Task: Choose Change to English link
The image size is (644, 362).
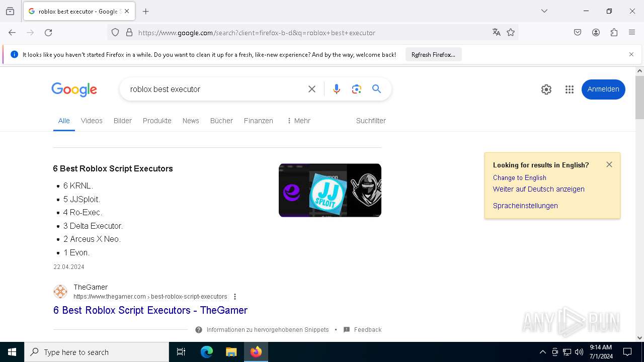Action: (519, 177)
